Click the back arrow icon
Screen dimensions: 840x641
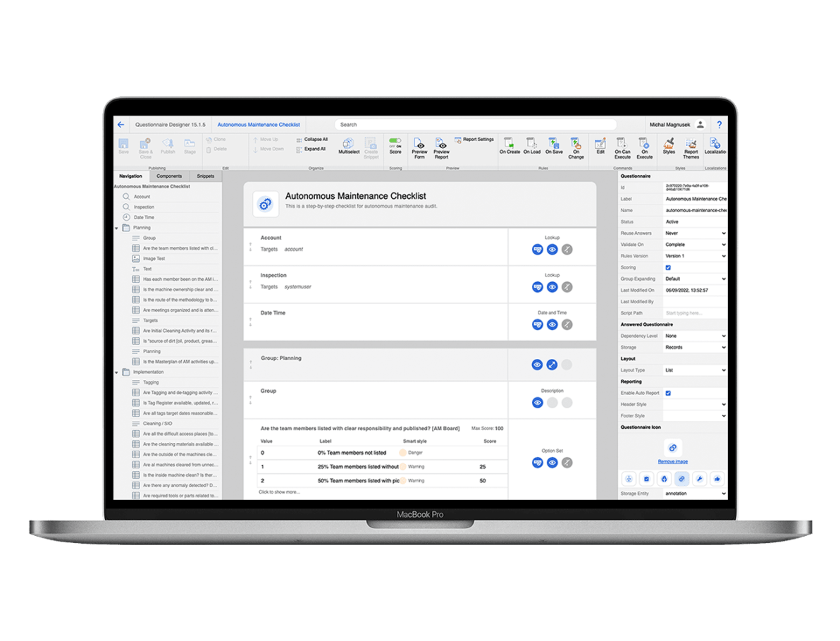pyautogui.click(x=121, y=125)
